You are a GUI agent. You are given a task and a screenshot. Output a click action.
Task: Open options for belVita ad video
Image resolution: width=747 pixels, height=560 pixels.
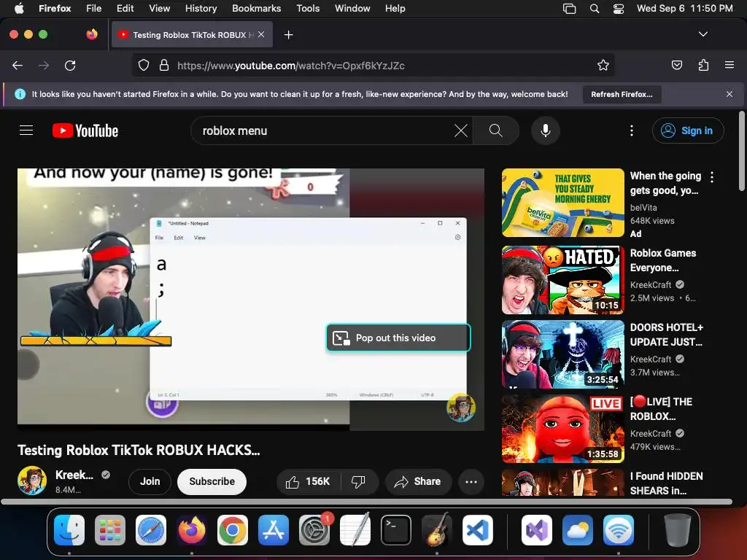(712, 177)
